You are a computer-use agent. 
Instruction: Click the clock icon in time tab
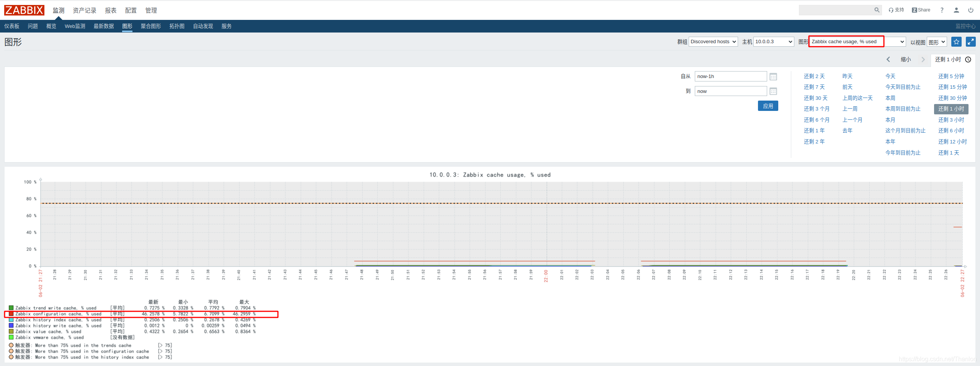968,59
